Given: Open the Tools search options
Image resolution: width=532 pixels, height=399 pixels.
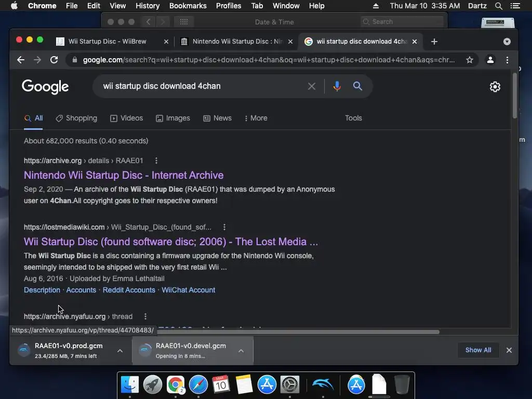Looking at the screenshot, I should click(x=353, y=118).
